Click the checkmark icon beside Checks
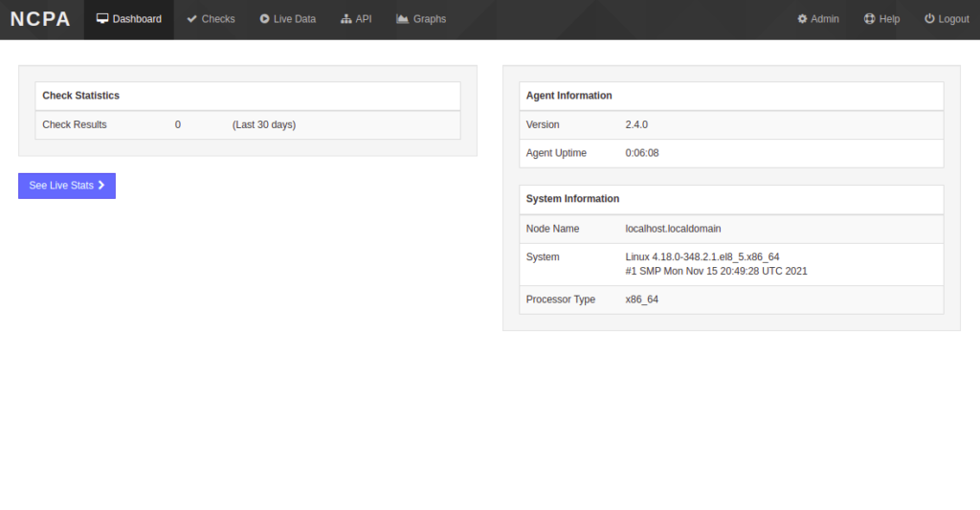Image resolution: width=980 pixels, height=510 pixels. pos(192,19)
